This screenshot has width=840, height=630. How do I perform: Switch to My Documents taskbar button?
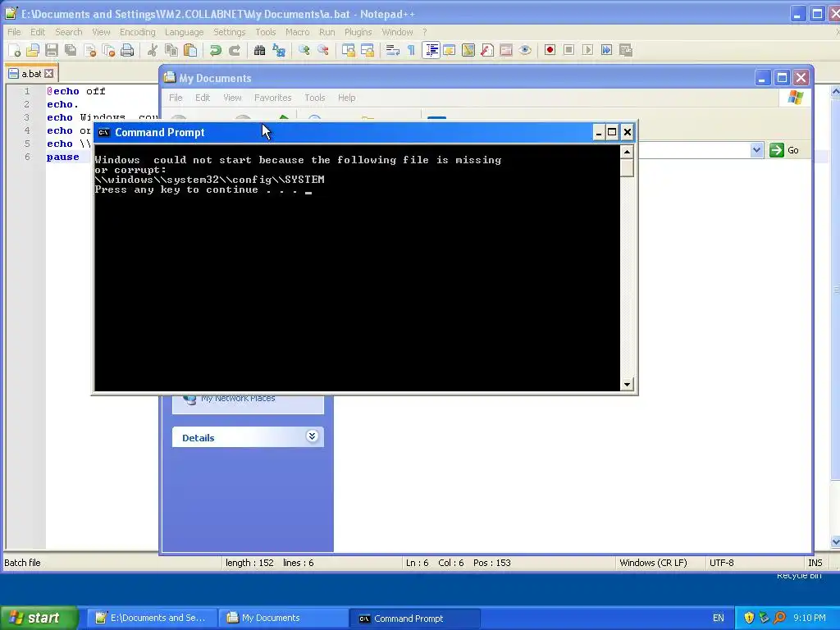284,618
